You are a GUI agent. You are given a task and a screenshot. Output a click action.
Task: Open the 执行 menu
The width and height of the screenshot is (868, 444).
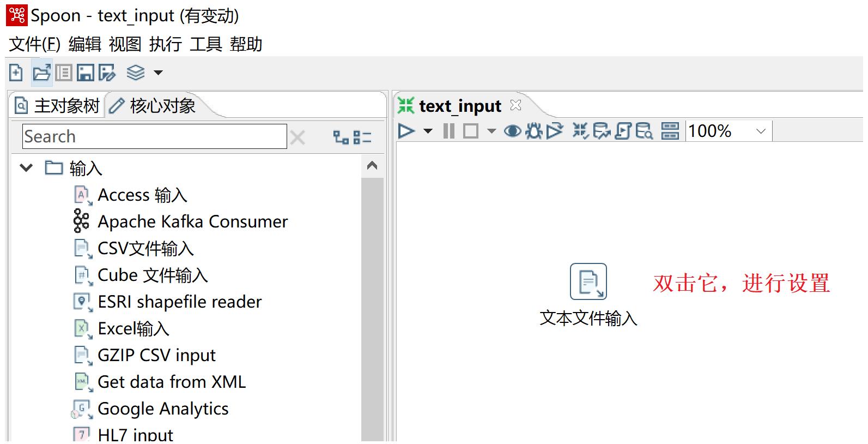166,44
